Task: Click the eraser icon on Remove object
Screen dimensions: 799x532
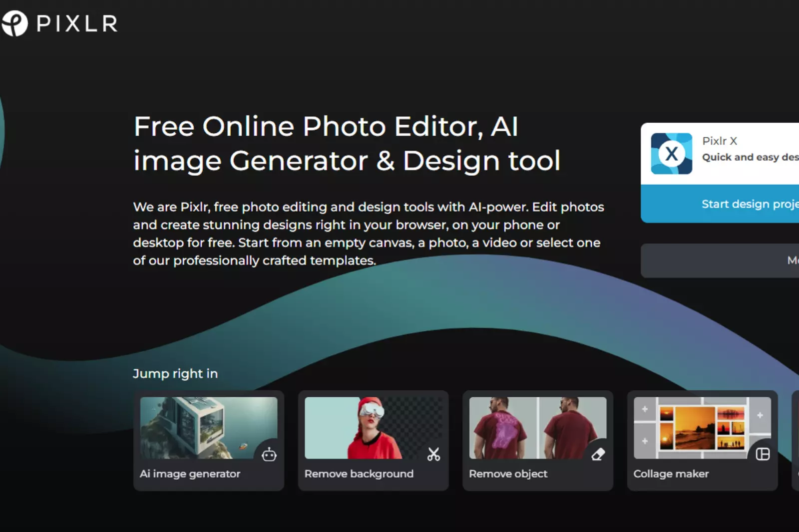Action: (x=598, y=454)
